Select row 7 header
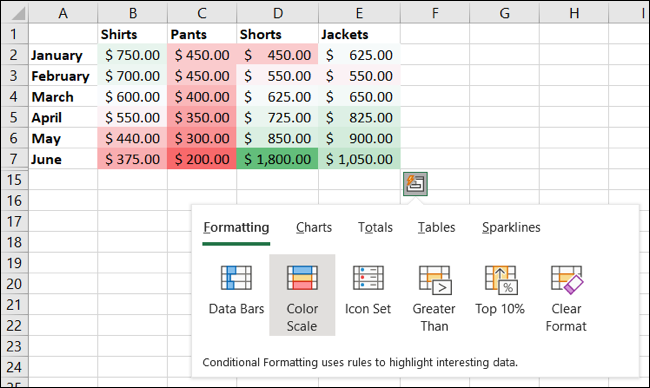This screenshot has width=650, height=388. (14, 159)
